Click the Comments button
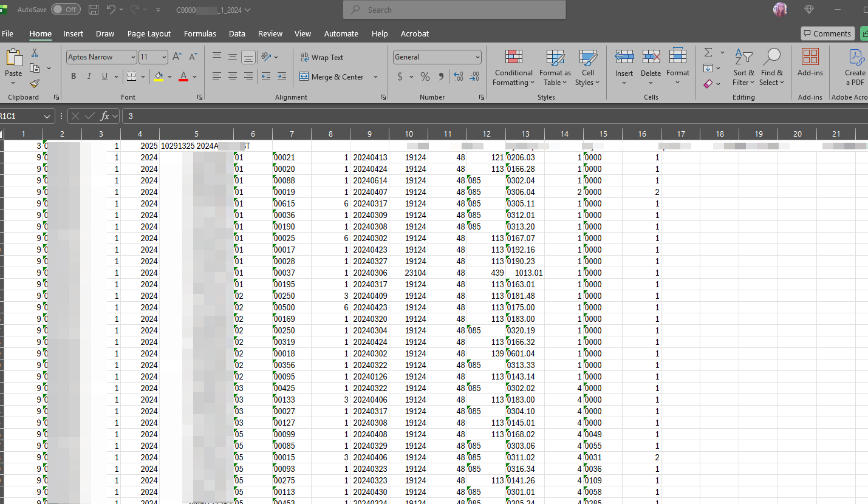The width and height of the screenshot is (868, 504). (x=827, y=34)
